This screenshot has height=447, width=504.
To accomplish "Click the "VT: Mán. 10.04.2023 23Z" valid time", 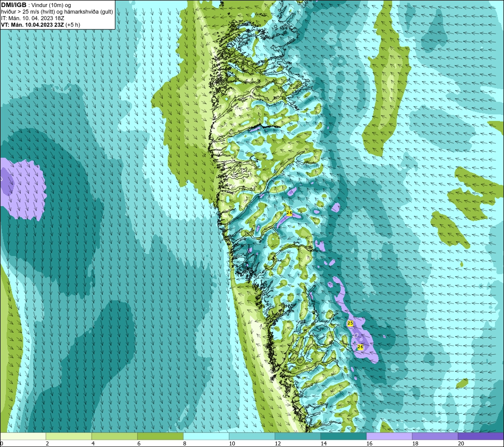I will pos(32,25).
